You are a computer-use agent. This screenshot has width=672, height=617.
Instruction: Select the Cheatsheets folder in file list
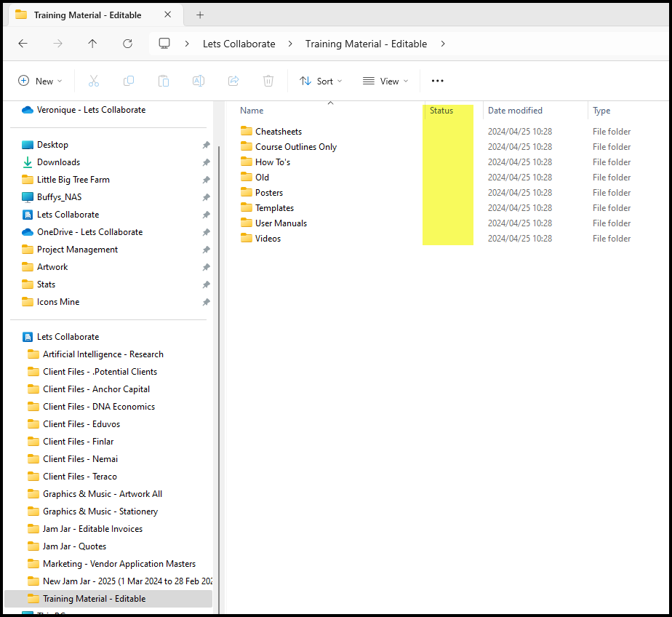(278, 132)
